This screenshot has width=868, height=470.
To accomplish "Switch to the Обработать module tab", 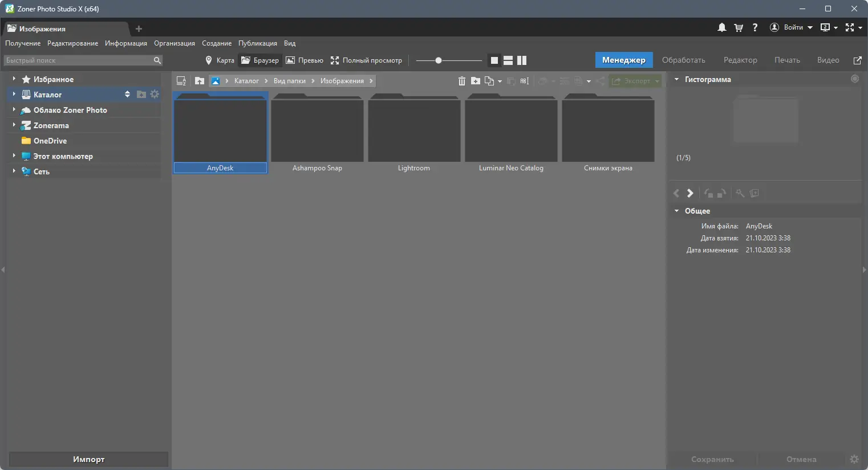I will [x=684, y=60].
